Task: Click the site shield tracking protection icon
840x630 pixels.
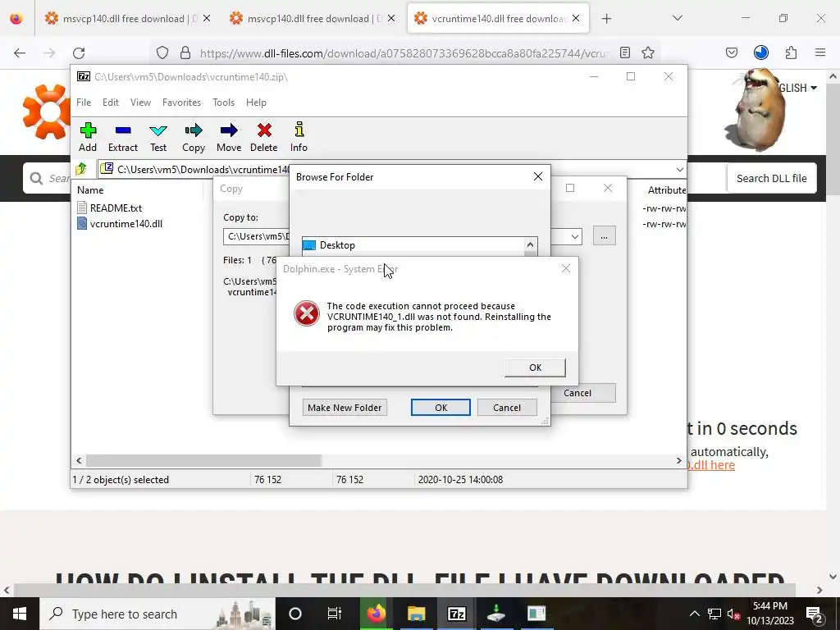Action: coord(162,52)
